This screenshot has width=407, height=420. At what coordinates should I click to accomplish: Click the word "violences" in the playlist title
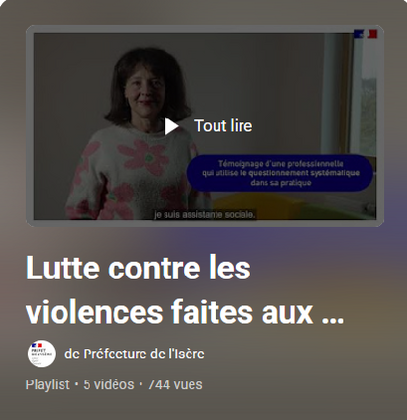pyautogui.click(x=94, y=313)
